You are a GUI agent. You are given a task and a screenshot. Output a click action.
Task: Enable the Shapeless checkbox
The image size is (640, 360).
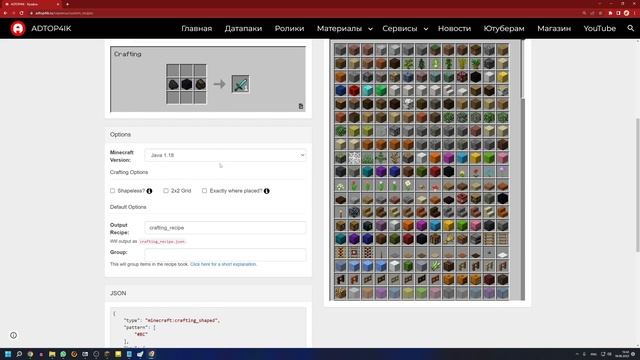113,191
